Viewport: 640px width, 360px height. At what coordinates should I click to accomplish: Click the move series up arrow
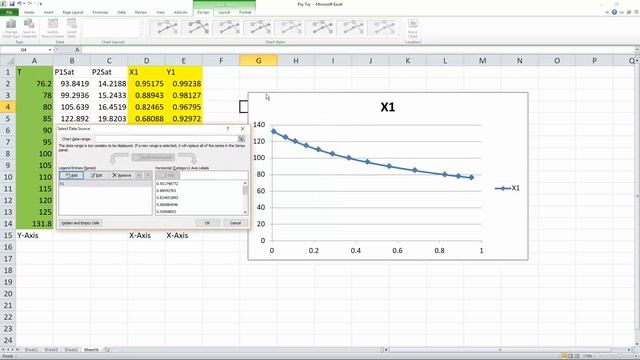(139, 175)
